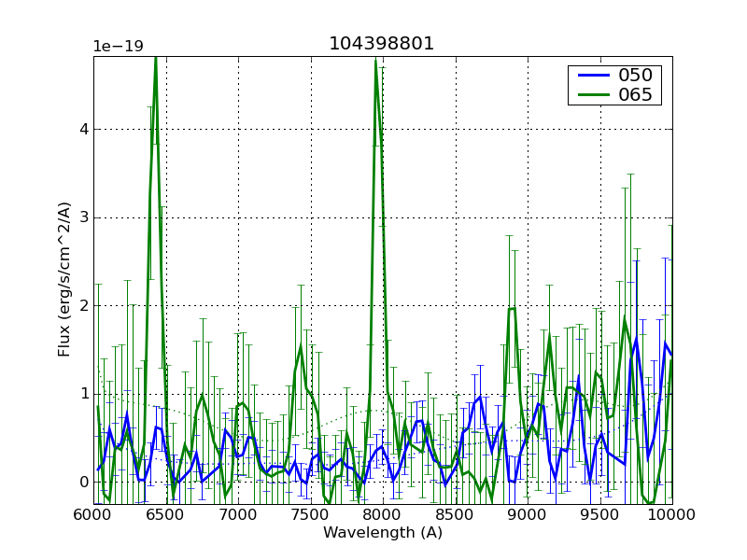Click the y-axis tick label 3
Screen dimensions: 747x560
83,217
